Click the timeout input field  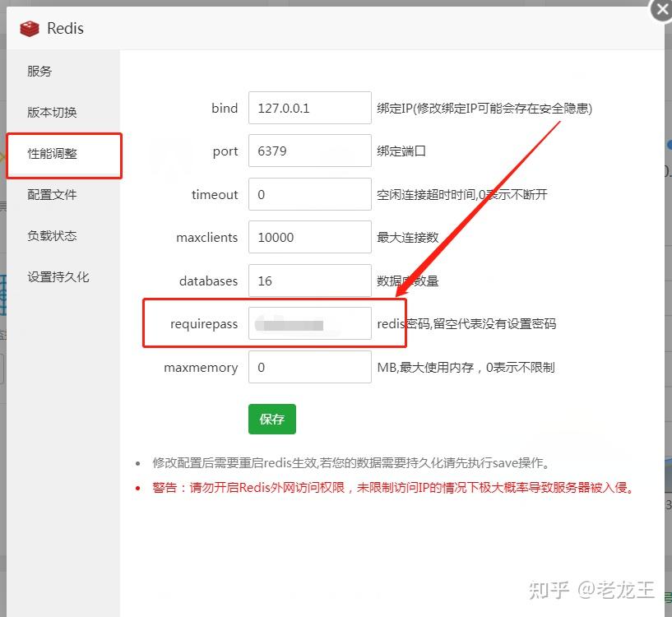coord(309,194)
